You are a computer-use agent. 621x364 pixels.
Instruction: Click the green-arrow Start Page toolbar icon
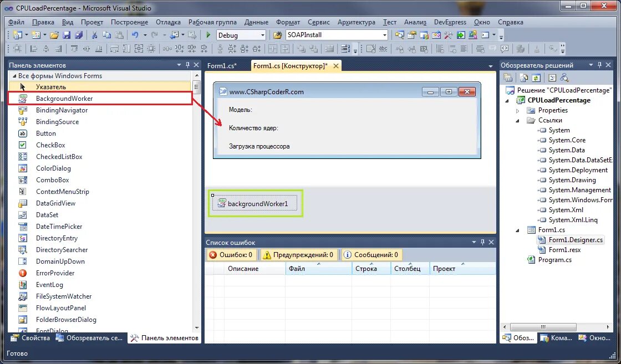[461, 35]
